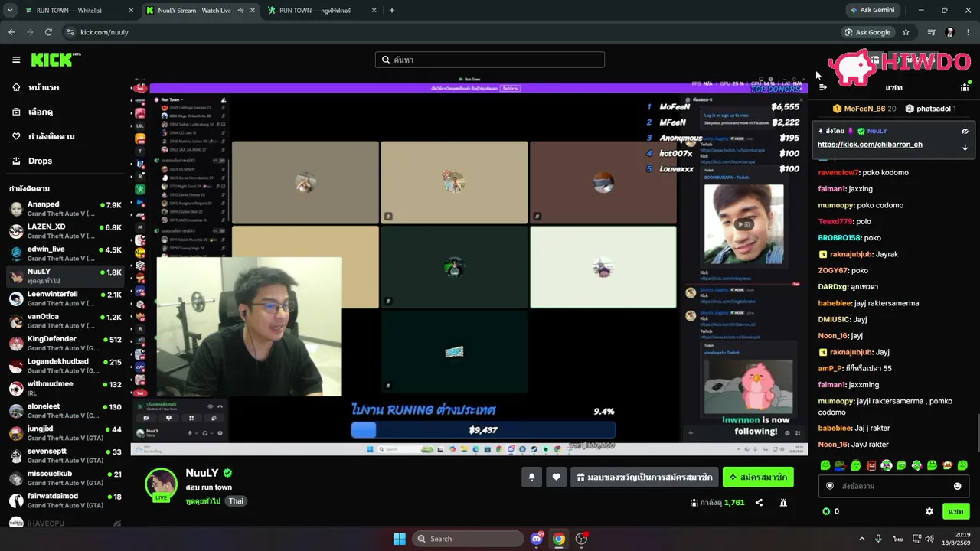Click the Kick search box
The image size is (980, 551).
(x=490, y=60)
